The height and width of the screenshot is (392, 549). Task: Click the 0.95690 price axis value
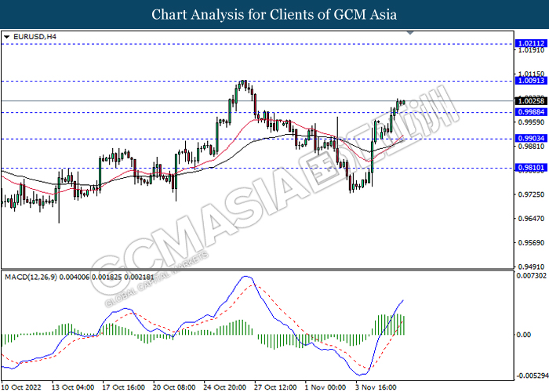pos(531,242)
